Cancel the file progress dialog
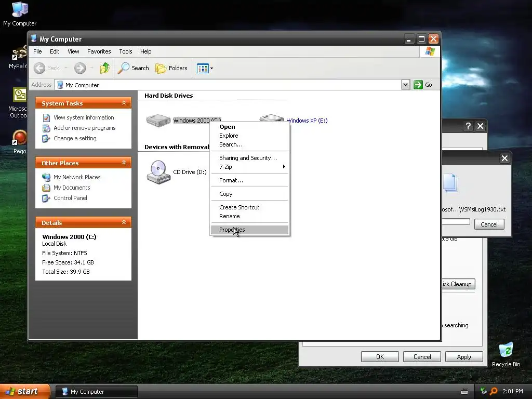 point(489,224)
